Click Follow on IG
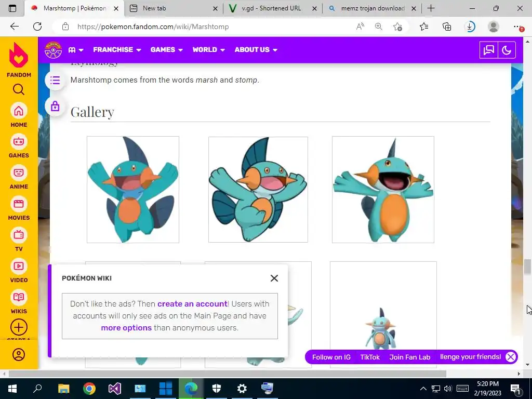 tap(331, 357)
